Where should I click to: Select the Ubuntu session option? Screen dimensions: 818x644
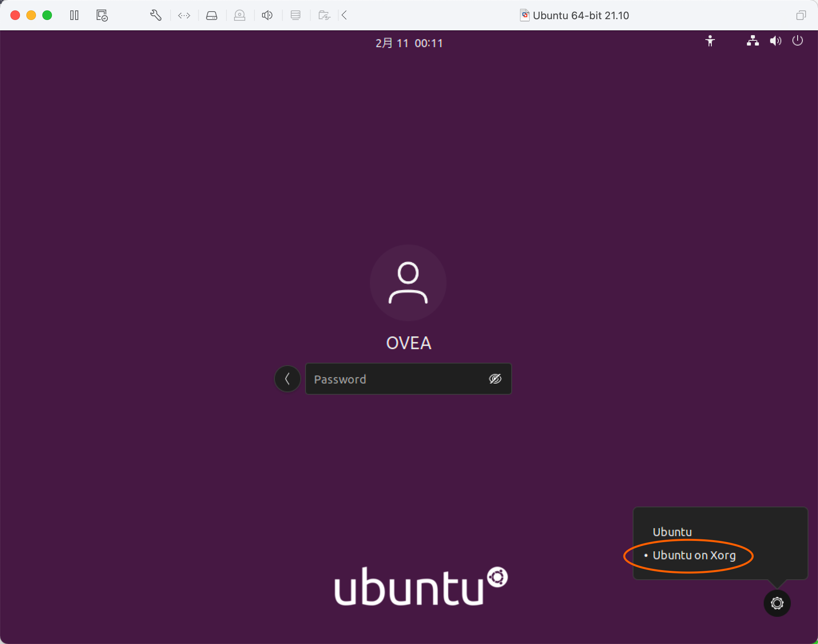click(x=672, y=532)
